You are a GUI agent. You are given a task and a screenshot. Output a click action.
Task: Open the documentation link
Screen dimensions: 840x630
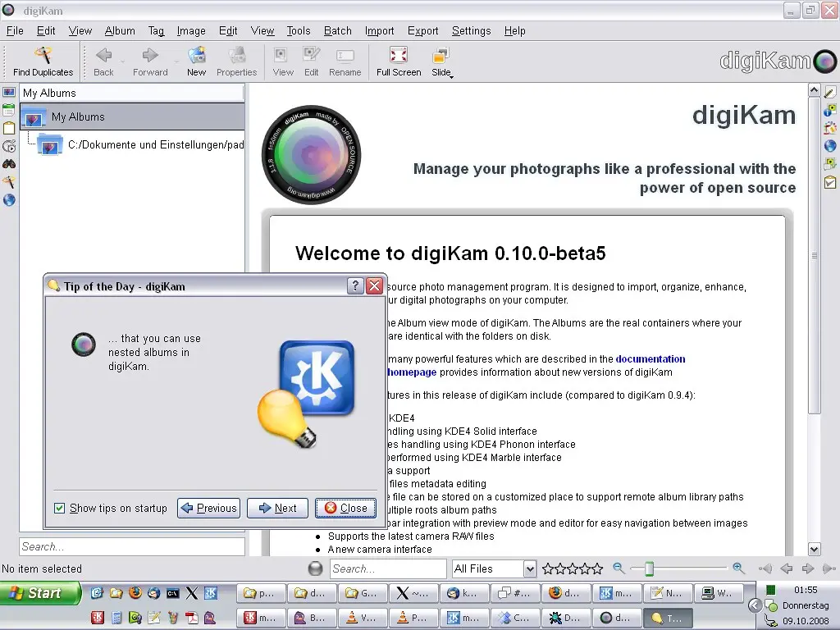(651, 358)
